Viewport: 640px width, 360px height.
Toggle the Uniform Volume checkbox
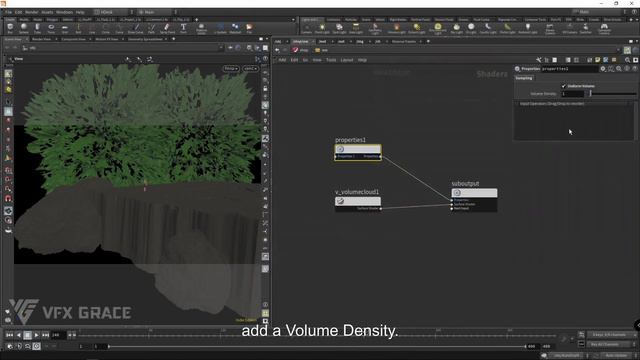tap(564, 86)
